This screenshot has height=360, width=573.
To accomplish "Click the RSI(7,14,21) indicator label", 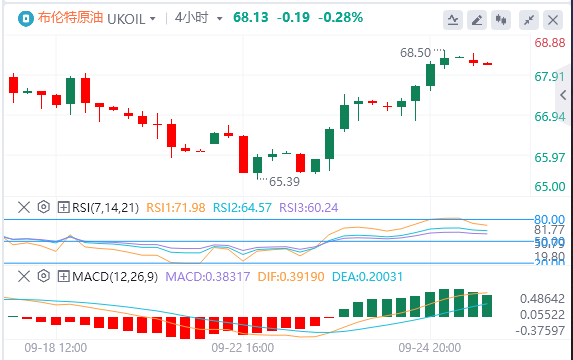I will pos(105,208).
